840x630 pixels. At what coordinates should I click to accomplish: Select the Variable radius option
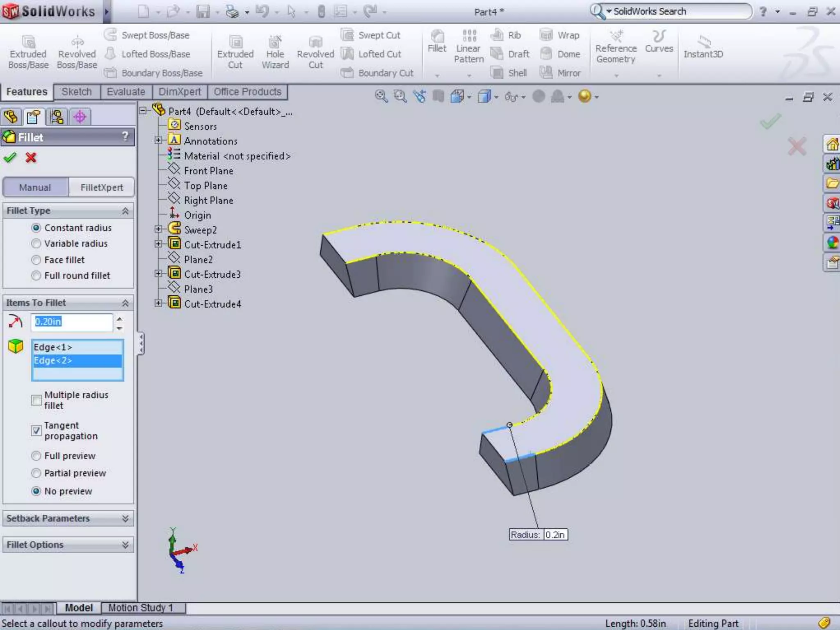37,244
